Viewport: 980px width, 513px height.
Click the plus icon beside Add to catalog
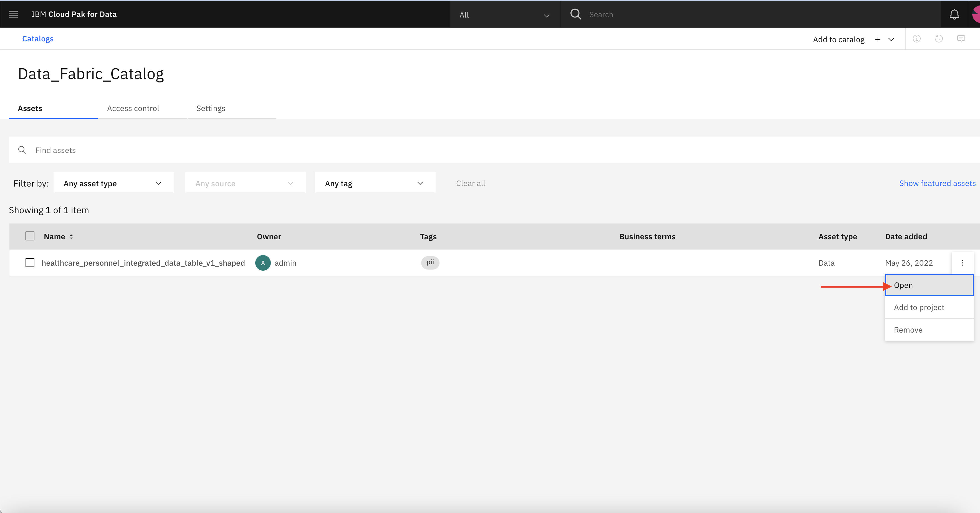click(x=878, y=40)
